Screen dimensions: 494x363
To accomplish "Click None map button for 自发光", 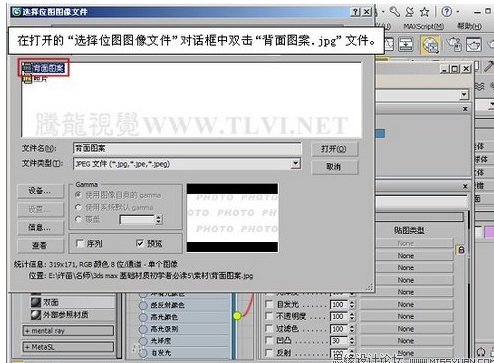I will pos(406,304).
